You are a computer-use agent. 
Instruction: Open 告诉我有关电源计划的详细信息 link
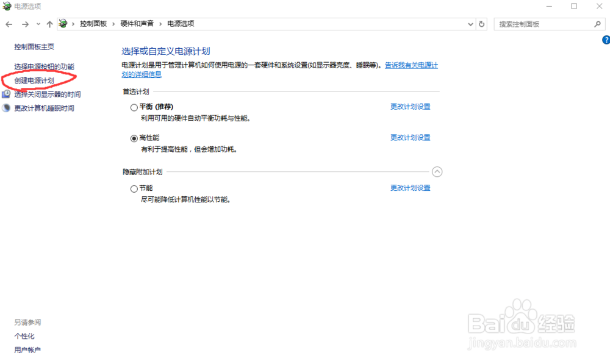pos(412,65)
